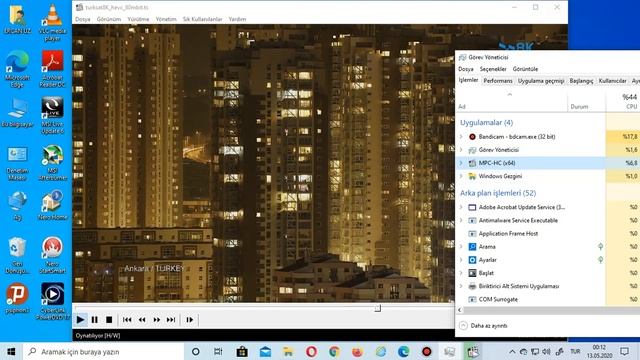Screen dimensions: 640x360
Task: Select MSI Live Update 6 icon
Action: [x=53, y=116]
